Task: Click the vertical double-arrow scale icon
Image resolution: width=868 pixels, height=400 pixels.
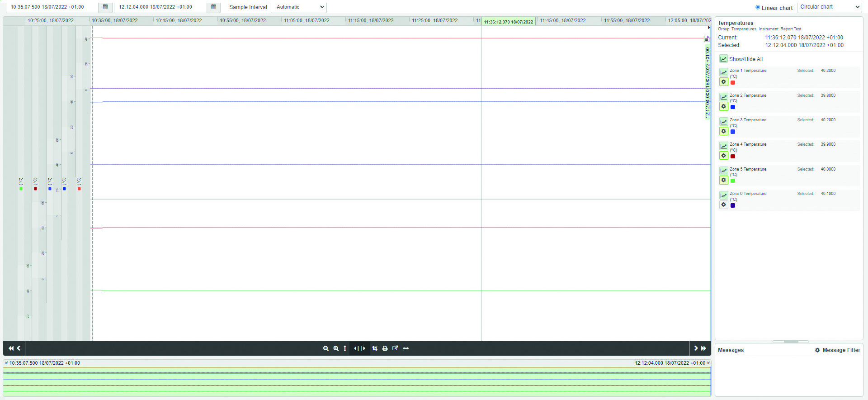Action: point(345,348)
